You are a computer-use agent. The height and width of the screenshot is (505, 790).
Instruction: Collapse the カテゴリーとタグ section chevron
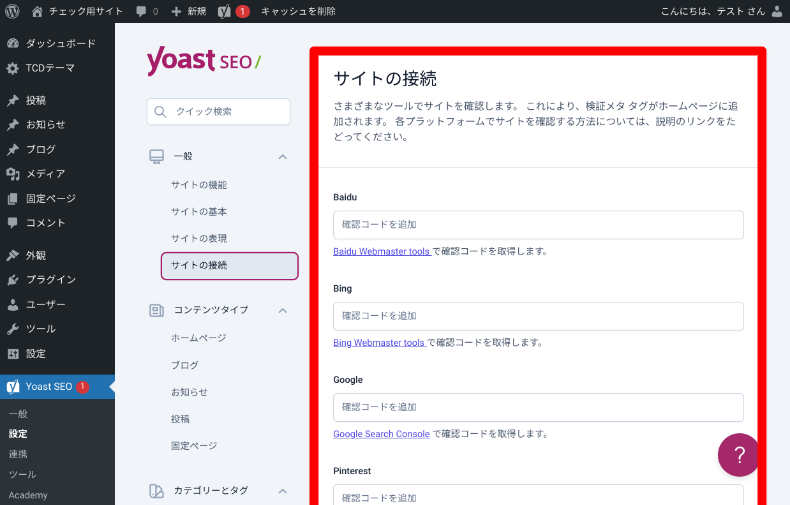pyautogui.click(x=283, y=491)
